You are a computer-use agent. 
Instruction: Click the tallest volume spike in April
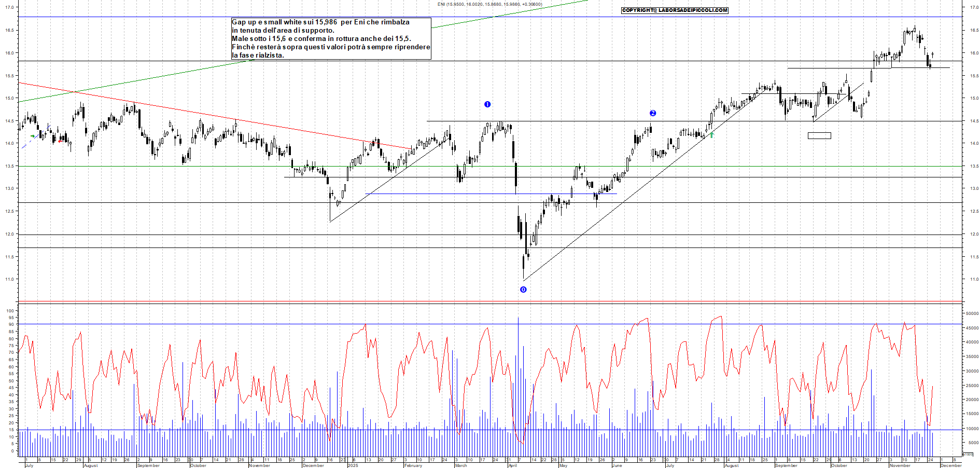[x=518, y=363]
